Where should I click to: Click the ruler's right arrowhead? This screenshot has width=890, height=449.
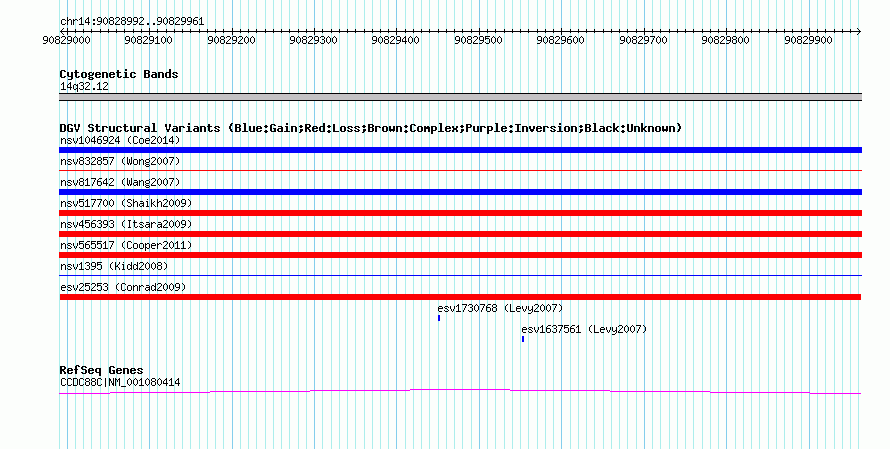click(859, 32)
